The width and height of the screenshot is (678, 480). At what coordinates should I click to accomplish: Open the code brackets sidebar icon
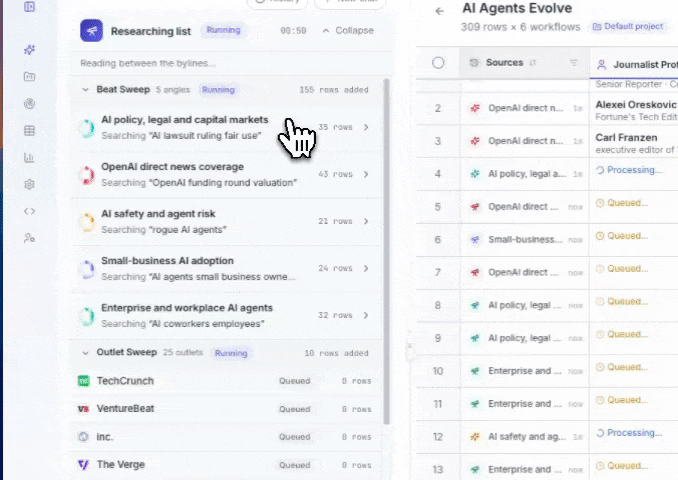[29, 211]
